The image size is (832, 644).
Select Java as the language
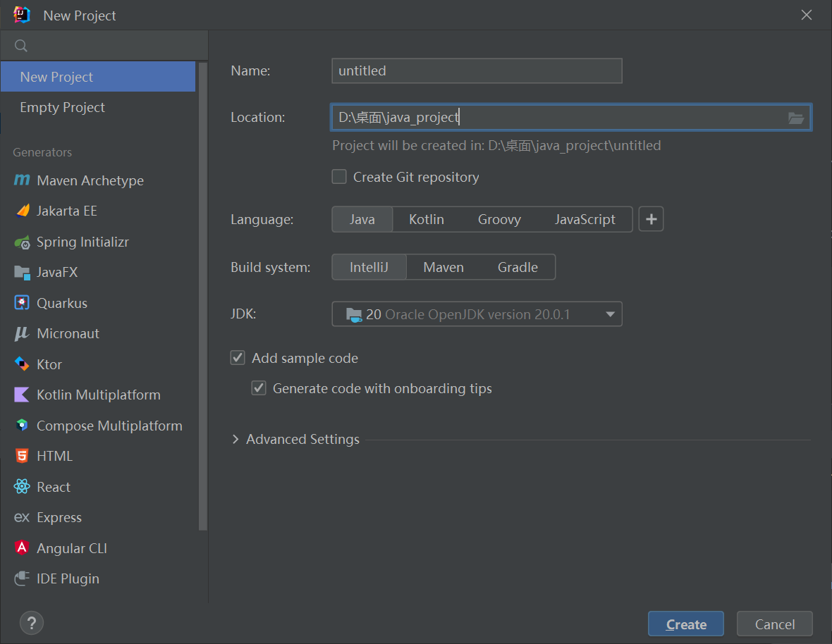(x=362, y=219)
